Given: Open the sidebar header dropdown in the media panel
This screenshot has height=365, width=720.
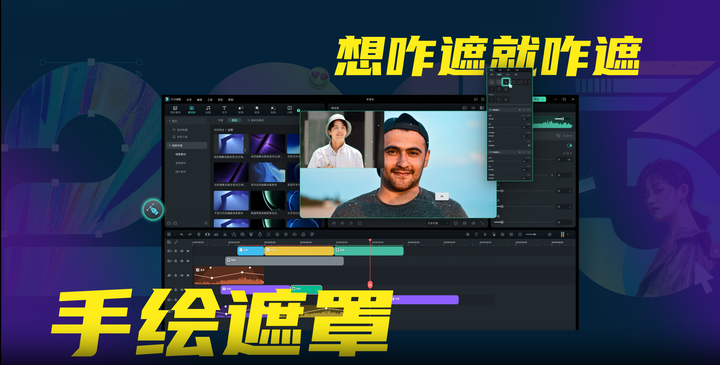Looking at the screenshot, I should click(169, 121).
